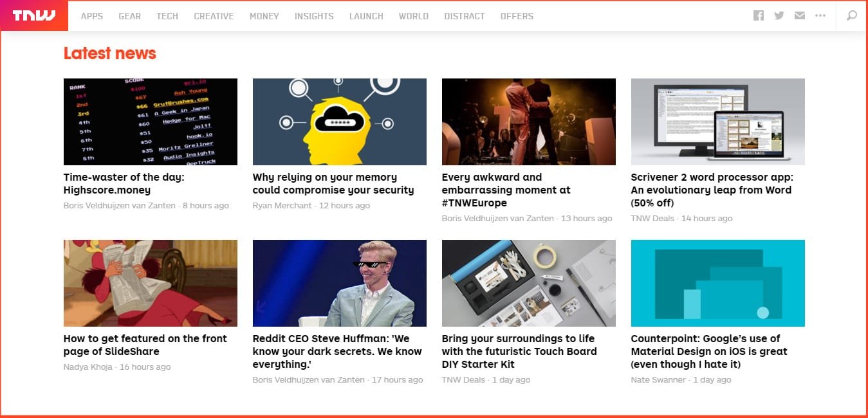Screen dimensions: 868x418
Task: Open the three-dots more menu
Action: (x=820, y=15)
